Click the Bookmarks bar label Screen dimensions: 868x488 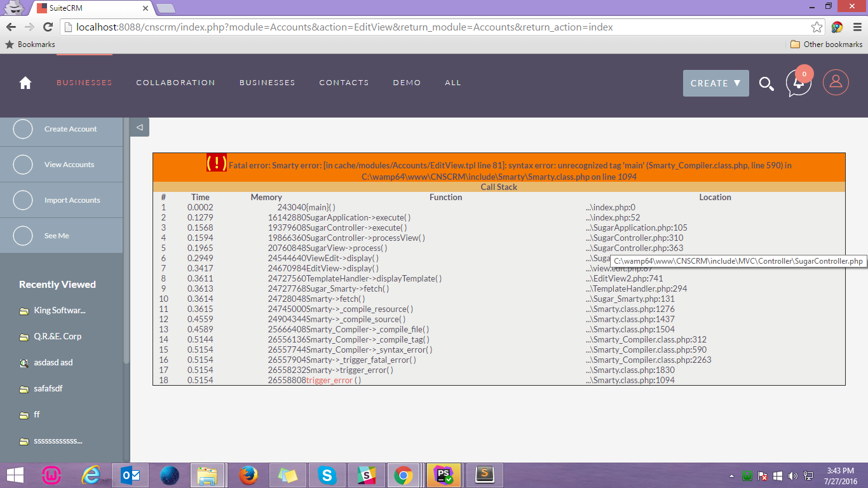coord(36,44)
